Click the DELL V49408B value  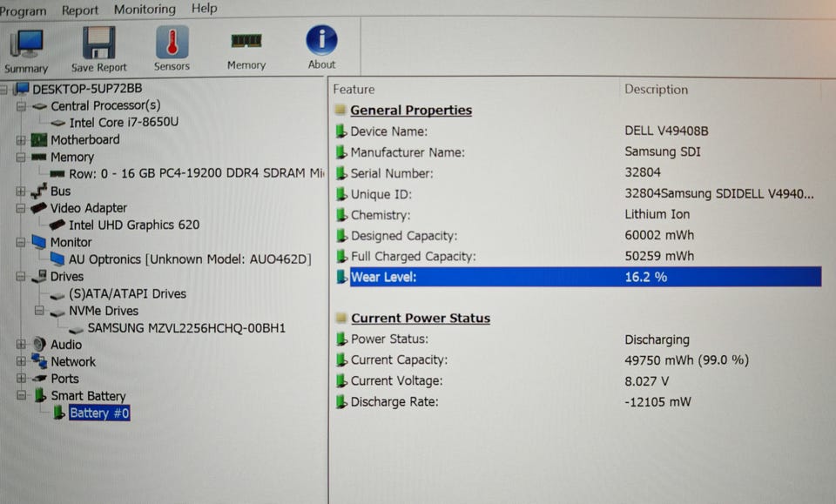(666, 131)
